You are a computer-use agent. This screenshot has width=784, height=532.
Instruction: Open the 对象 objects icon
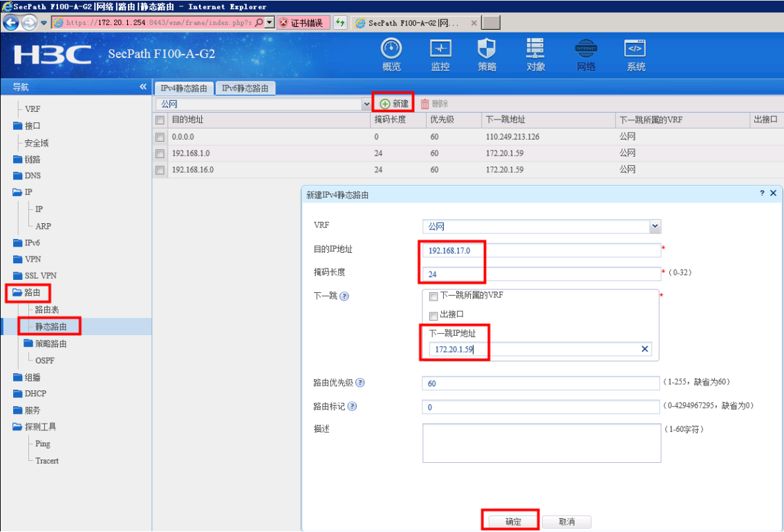tap(535, 55)
